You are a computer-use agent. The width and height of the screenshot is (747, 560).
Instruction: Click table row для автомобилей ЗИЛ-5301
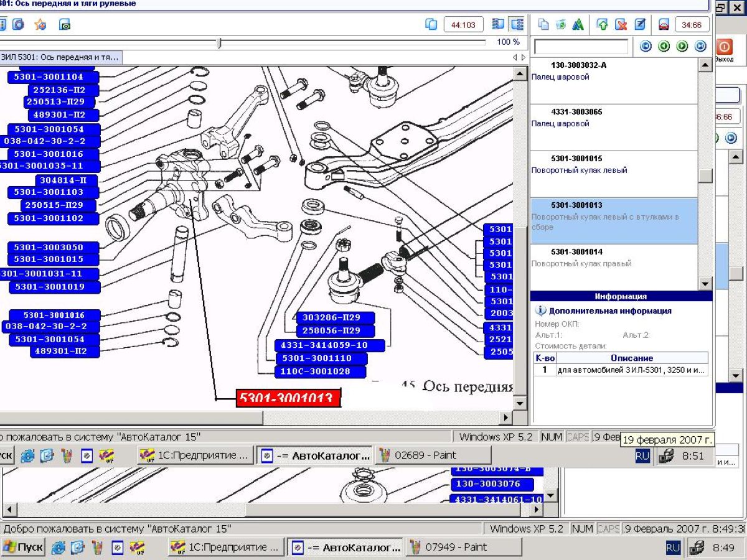point(621,370)
